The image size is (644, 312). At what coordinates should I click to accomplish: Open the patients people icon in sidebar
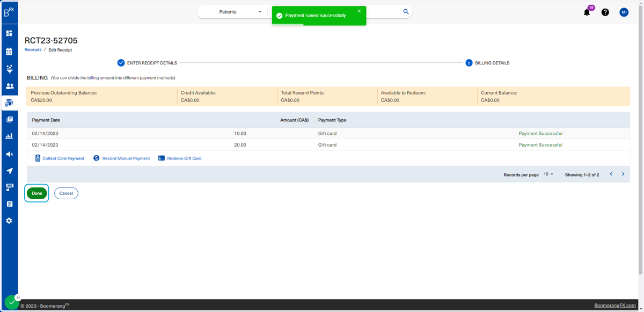(x=9, y=86)
